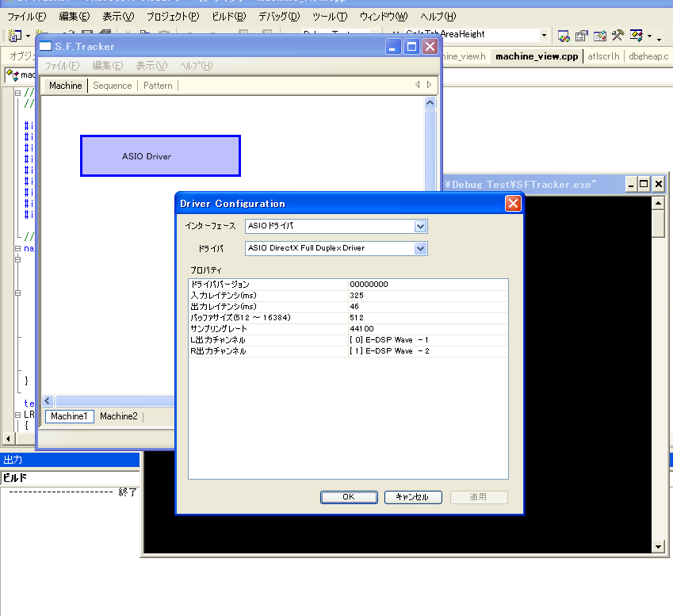The width and height of the screenshot is (673, 616).
Task: Open the ドライバ driver dropdown
Action: (x=421, y=249)
